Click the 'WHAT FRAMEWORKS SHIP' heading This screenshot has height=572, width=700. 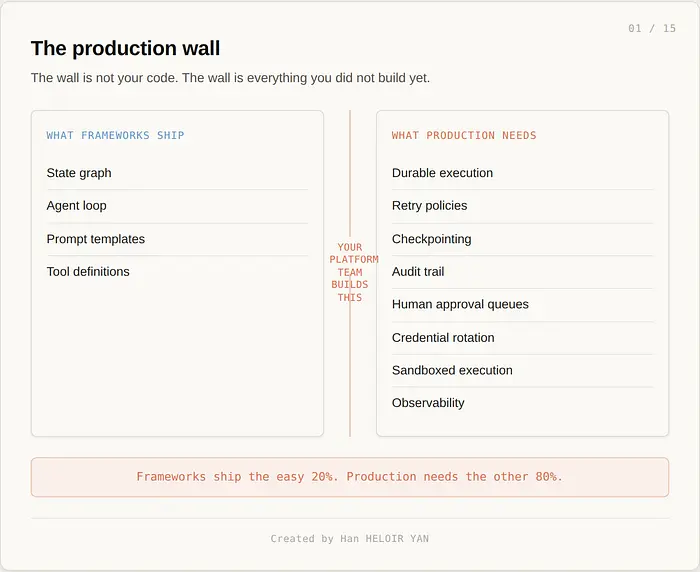pyautogui.click(x=115, y=135)
